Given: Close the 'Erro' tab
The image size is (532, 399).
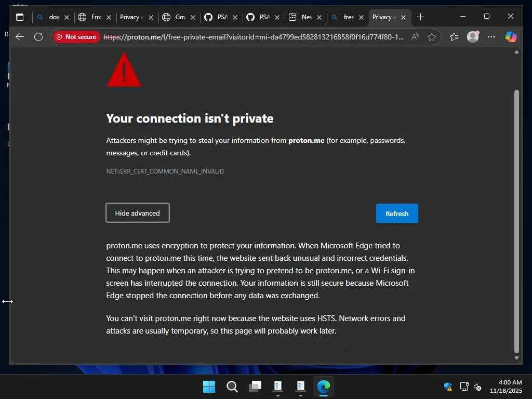Looking at the screenshot, I should click(109, 17).
